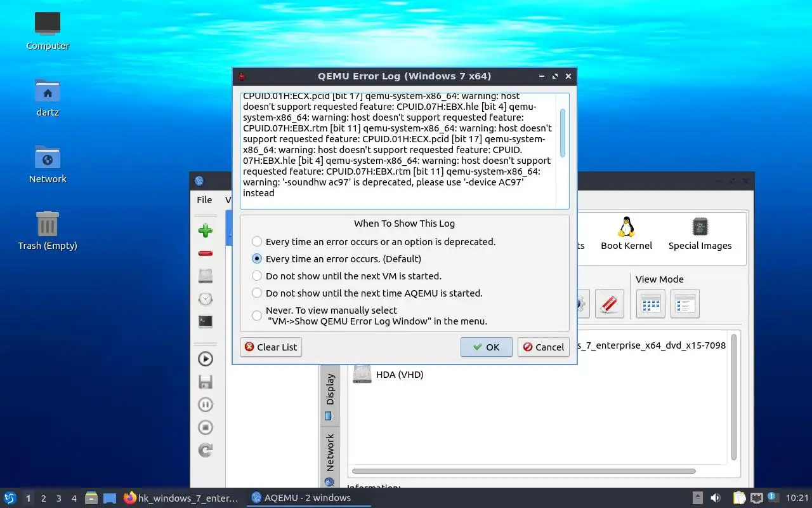This screenshot has width=812, height=508.
Task: Open the Network vertical tab
Action: pyautogui.click(x=330, y=457)
